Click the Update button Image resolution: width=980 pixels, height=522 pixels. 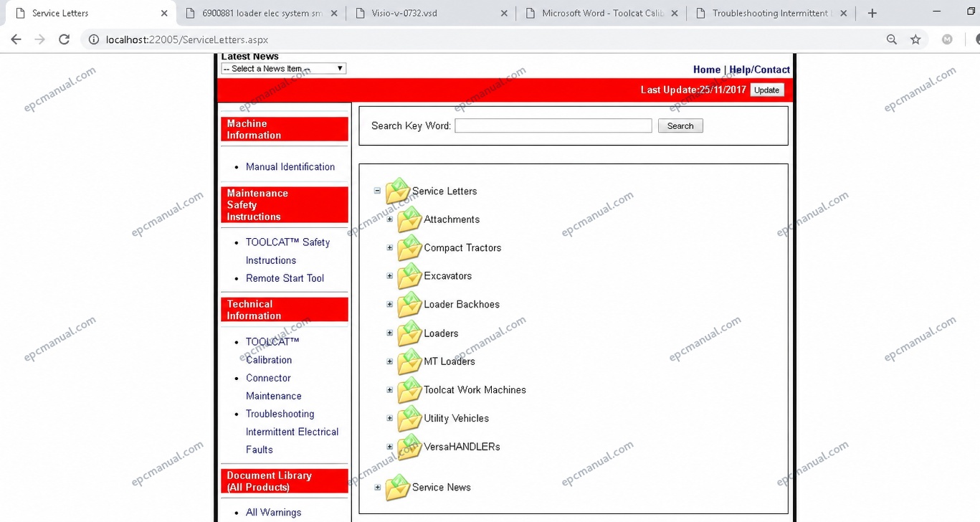[766, 90]
